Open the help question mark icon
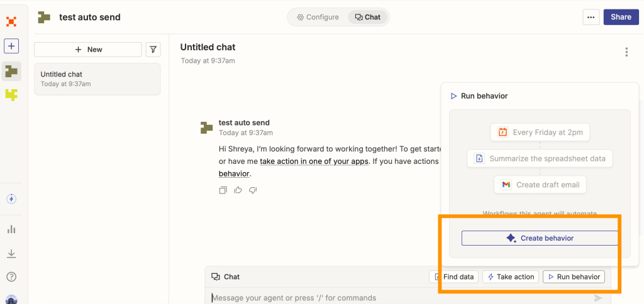 point(11,277)
